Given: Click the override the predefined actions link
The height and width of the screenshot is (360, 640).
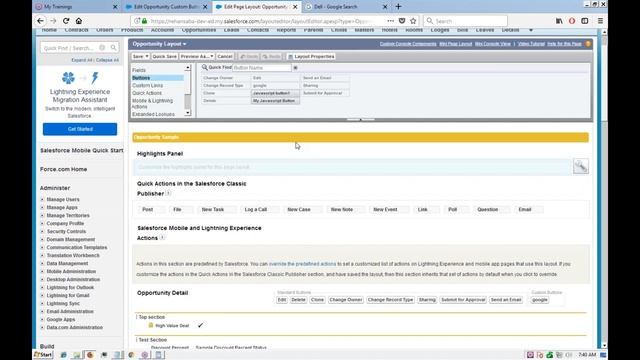Looking at the screenshot, I should (302, 264).
